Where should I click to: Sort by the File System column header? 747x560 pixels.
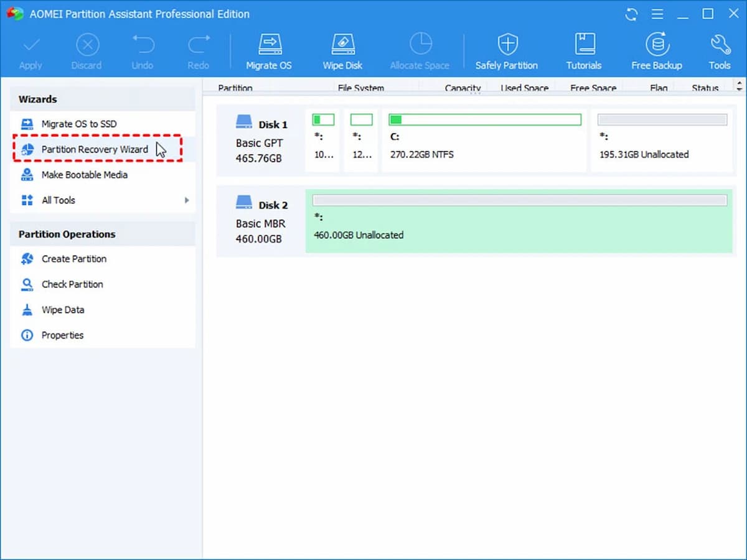(361, 88)
